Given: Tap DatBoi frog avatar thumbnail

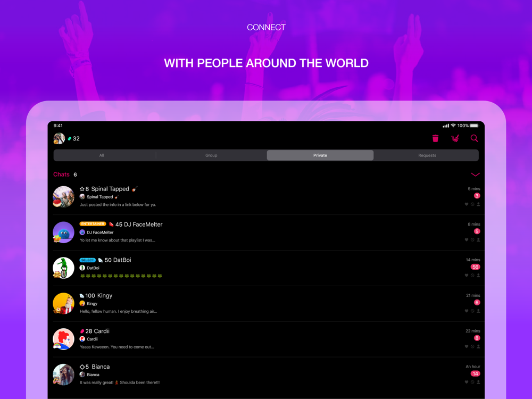Looking at the screenshot, I should point(63,268).
